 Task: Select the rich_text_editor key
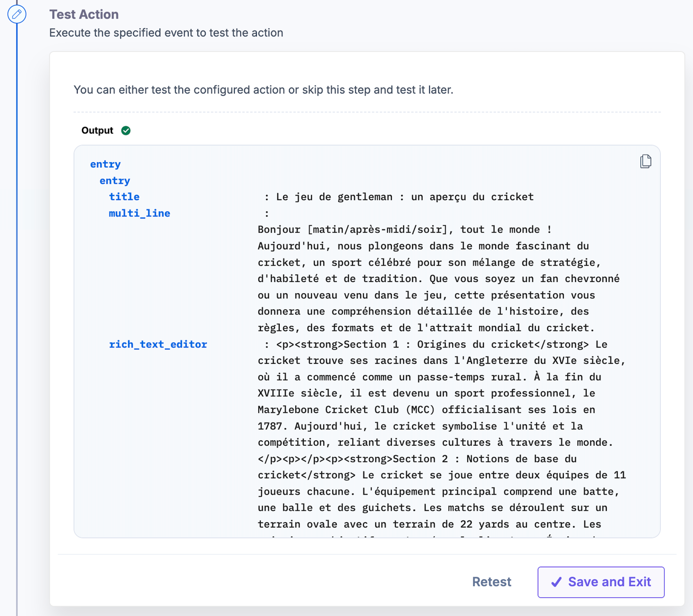tap(158, 344)
